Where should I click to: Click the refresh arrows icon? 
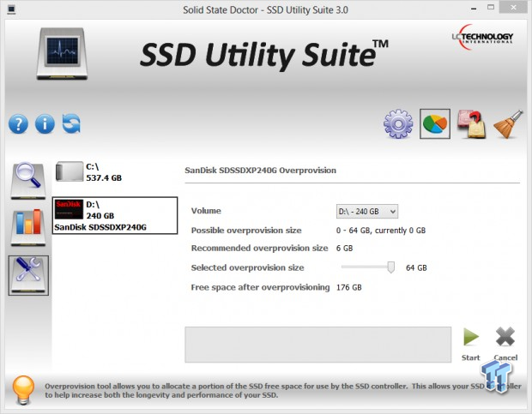[x=71, y=123]
